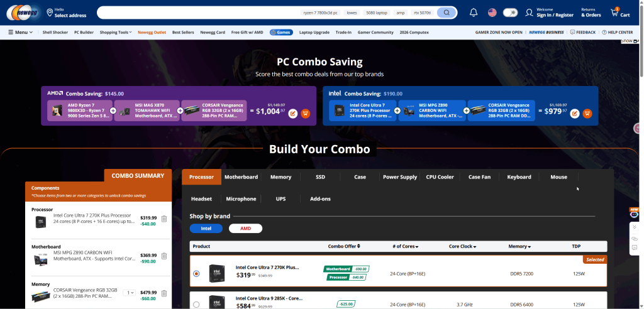644x309 pixels.
Task: Go to PC Builder
Action: pyautogui.click(x=84, y=33)
